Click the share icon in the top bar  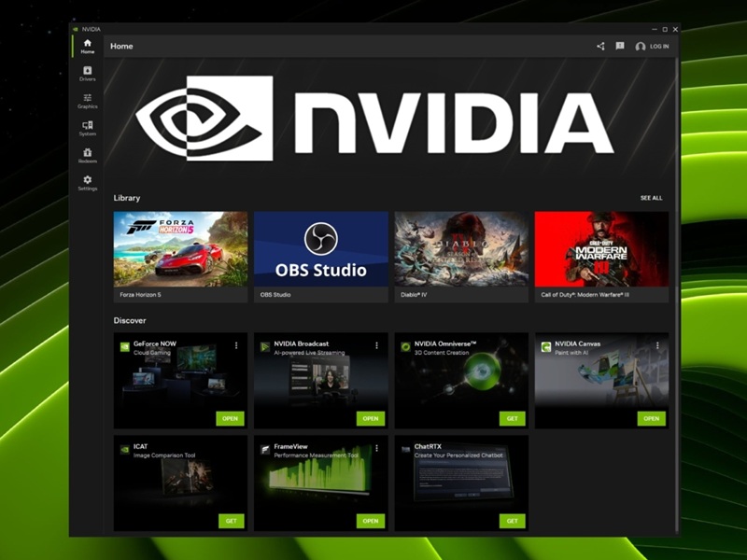(x=600, y=45)
